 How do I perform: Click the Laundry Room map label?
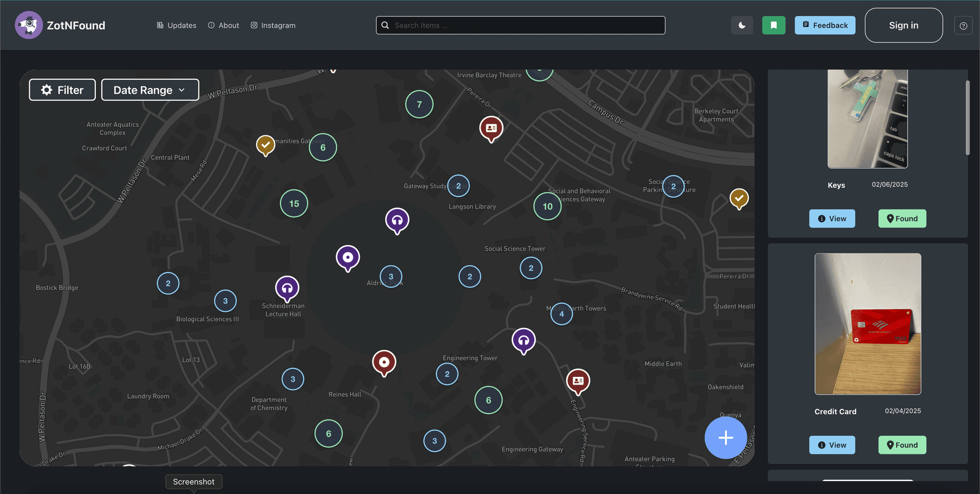click(x=148, y=396)
